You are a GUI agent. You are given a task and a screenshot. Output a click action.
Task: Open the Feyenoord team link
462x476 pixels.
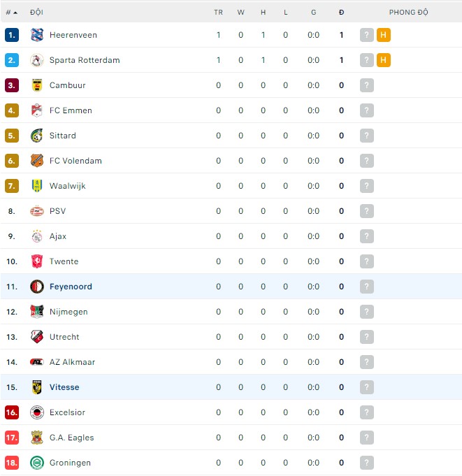click(x=71, y=287)
